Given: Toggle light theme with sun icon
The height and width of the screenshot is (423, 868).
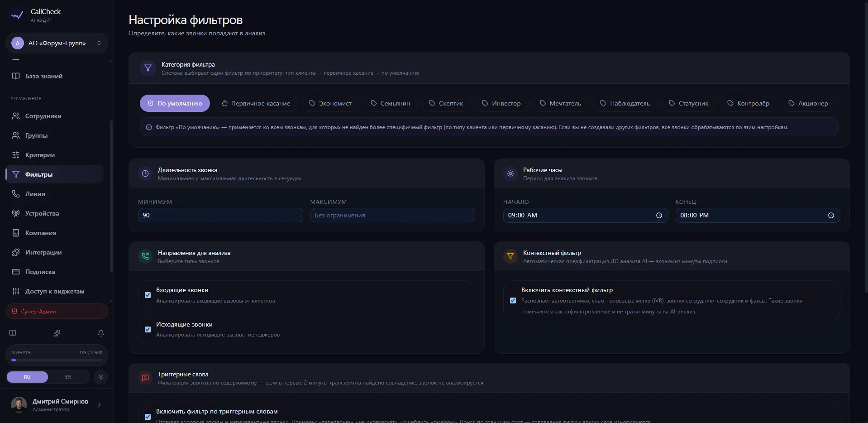Looking at the screenshot, I should [101, 377].
